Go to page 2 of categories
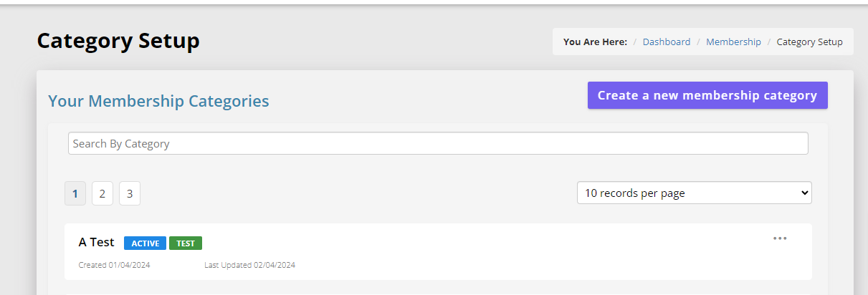The height and width of the screenshot is (295, 868). 102,193
